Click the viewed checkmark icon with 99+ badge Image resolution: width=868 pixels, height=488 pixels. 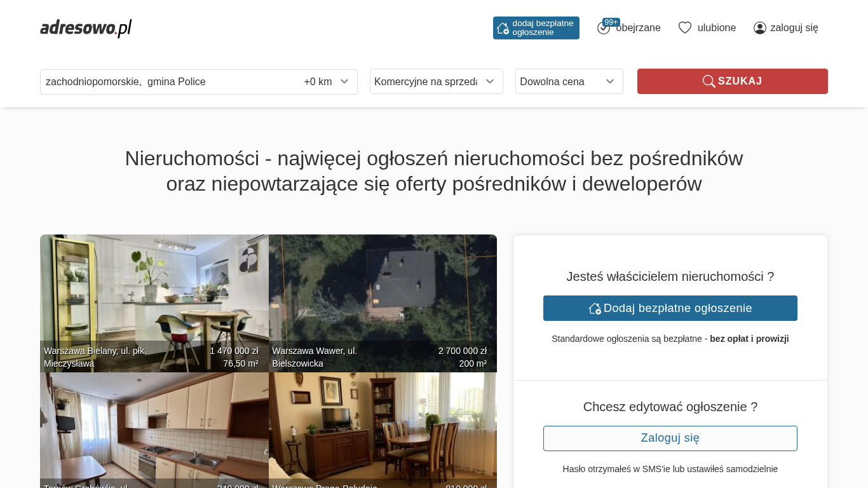[x=603, y=28]
